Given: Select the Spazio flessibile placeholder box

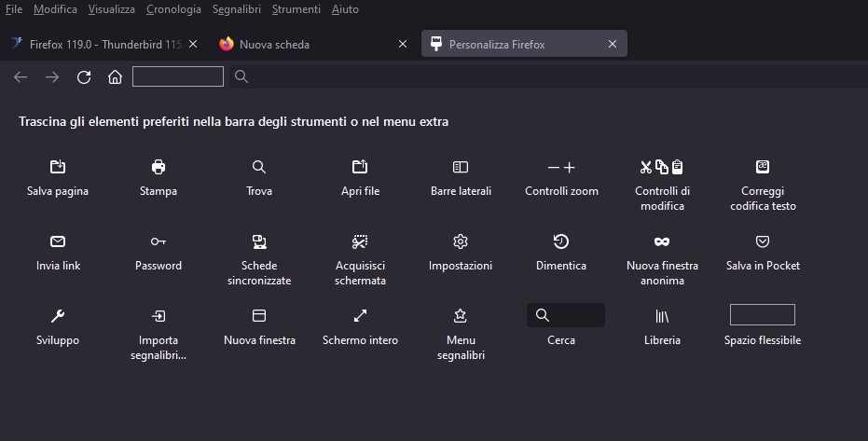Looking at the screenshot, I should [763, 314].
